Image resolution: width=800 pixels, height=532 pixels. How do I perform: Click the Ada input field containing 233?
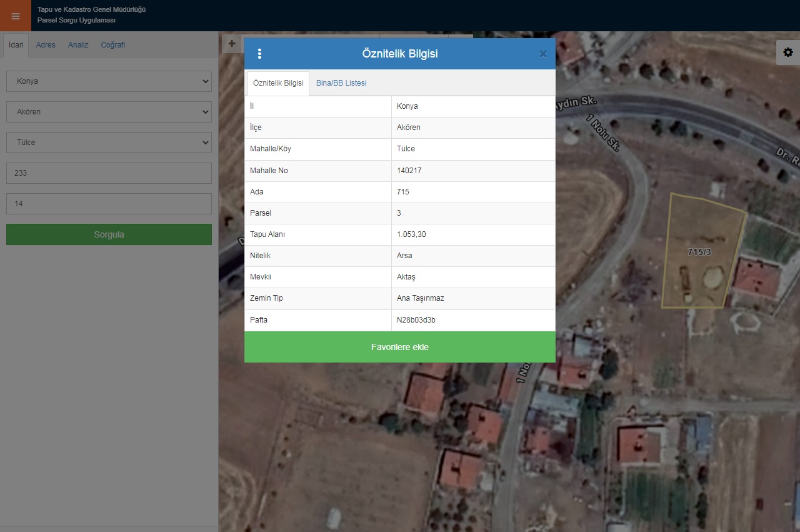point(109,173)
